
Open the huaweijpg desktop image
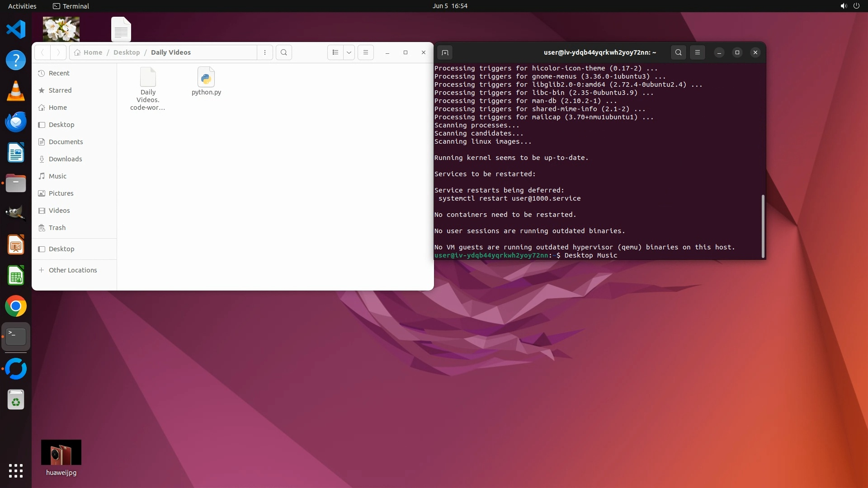61,453
